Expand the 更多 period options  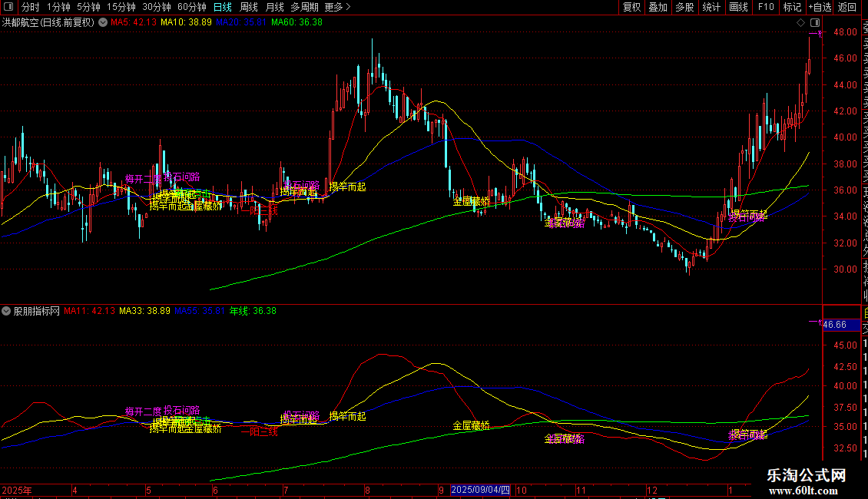coord(337,7)
